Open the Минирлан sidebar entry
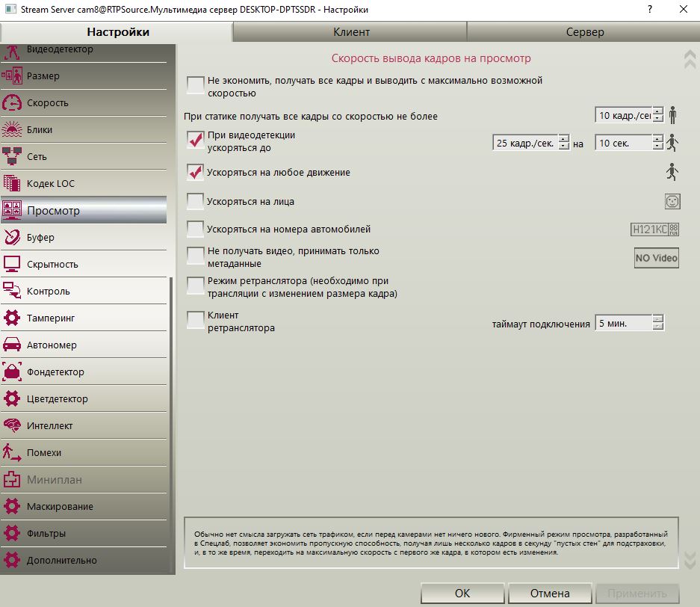Image resolution: width=700 pixels, height=607 pixels. (x=84, y=479)
